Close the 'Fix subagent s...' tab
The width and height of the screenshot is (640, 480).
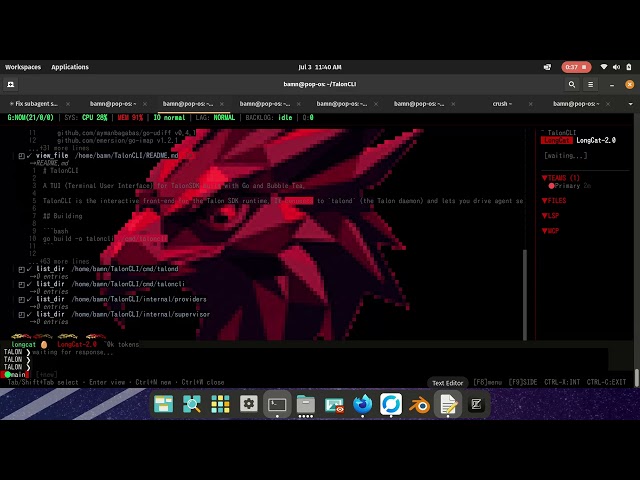point(68,104)
